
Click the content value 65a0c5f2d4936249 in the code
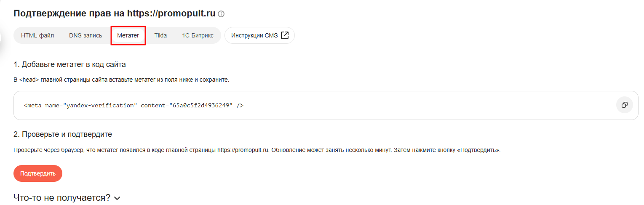click(202, 105)
